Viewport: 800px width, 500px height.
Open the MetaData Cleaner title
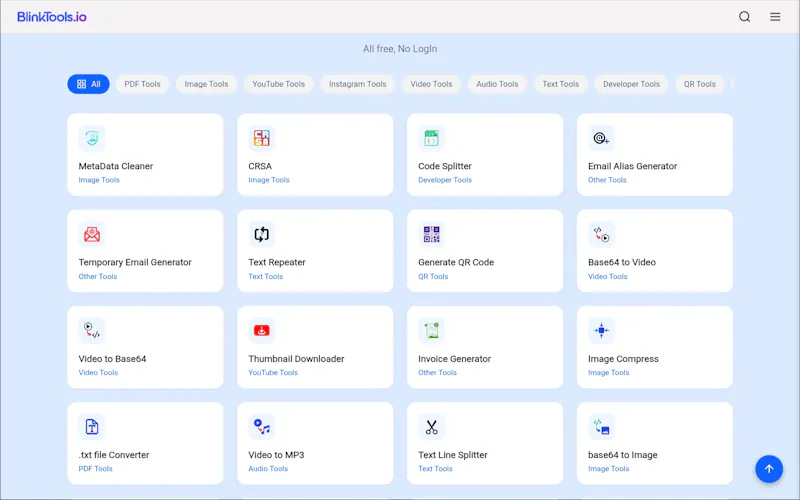(116, 166)
